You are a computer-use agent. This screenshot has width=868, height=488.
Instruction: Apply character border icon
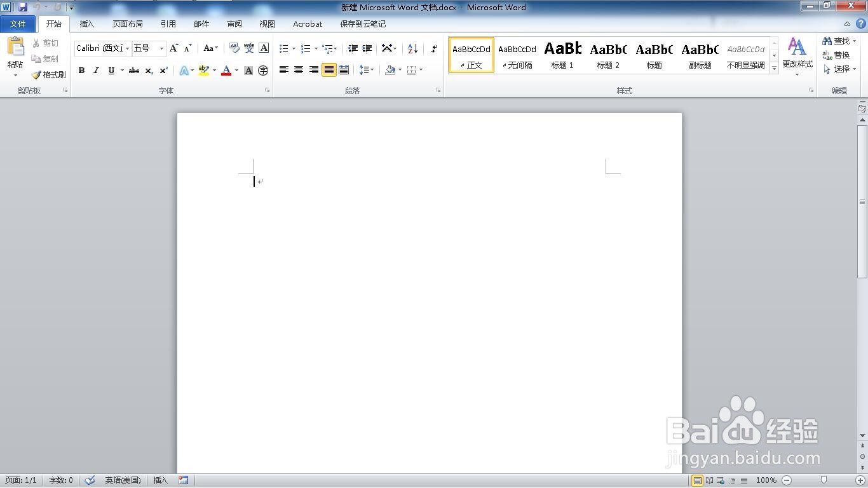tap(264, 48)
